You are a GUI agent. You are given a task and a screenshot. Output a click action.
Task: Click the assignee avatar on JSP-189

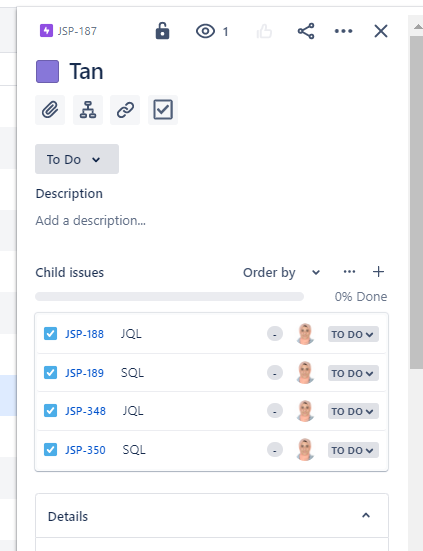point(305,373)
